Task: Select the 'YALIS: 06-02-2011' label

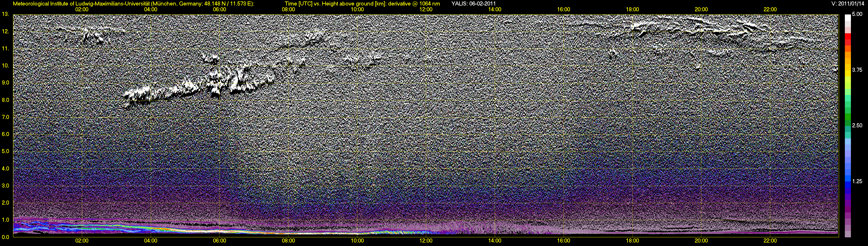Action: 473,4
